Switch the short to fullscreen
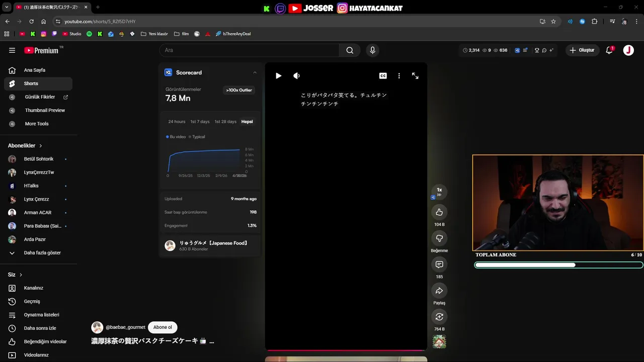This screenshot has height=362, width=644. click(x=415, y=76)
